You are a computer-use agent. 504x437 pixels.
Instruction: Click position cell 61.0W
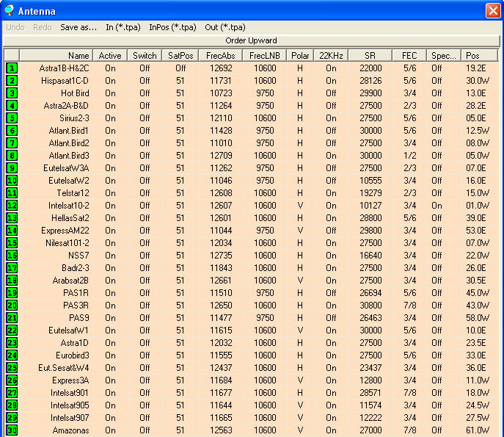tap(478, 430)
